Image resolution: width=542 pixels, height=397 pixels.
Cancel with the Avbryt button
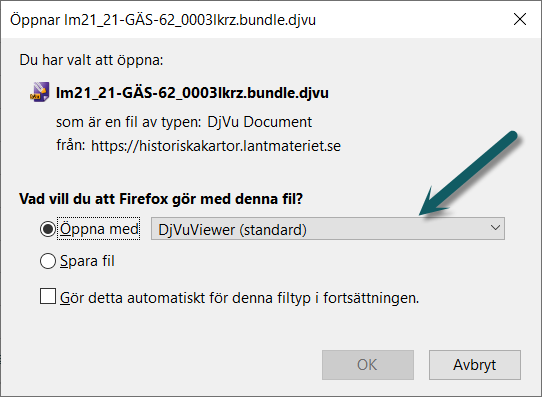475,365
